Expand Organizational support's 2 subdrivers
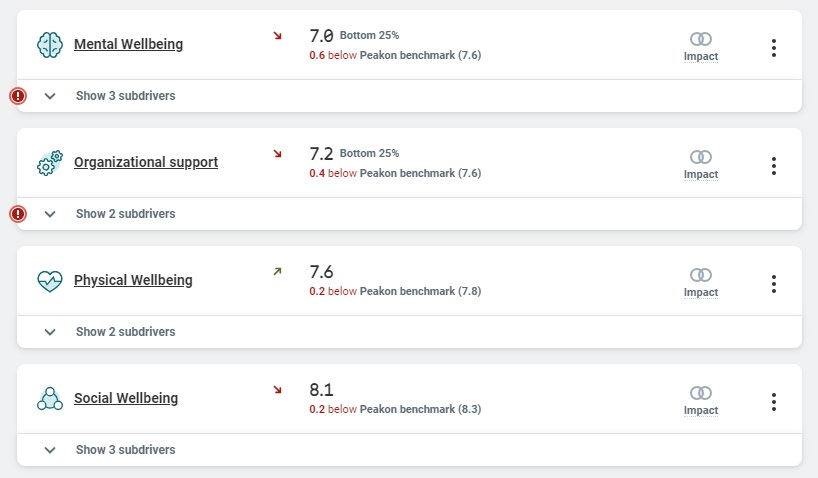 (125, 214)
